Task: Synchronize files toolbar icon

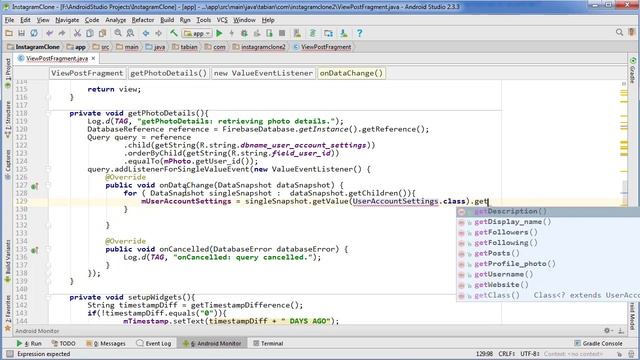Action: pyautogui.click(x=34, y=33)
